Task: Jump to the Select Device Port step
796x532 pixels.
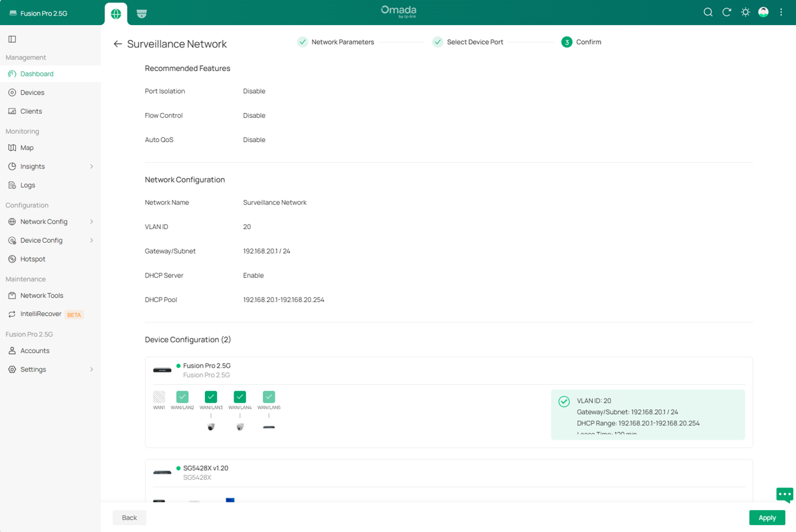Action: point(468,42)
